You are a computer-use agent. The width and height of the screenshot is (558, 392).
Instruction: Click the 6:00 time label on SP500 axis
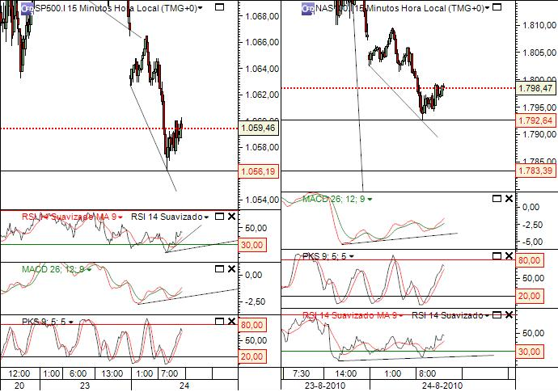78,374
